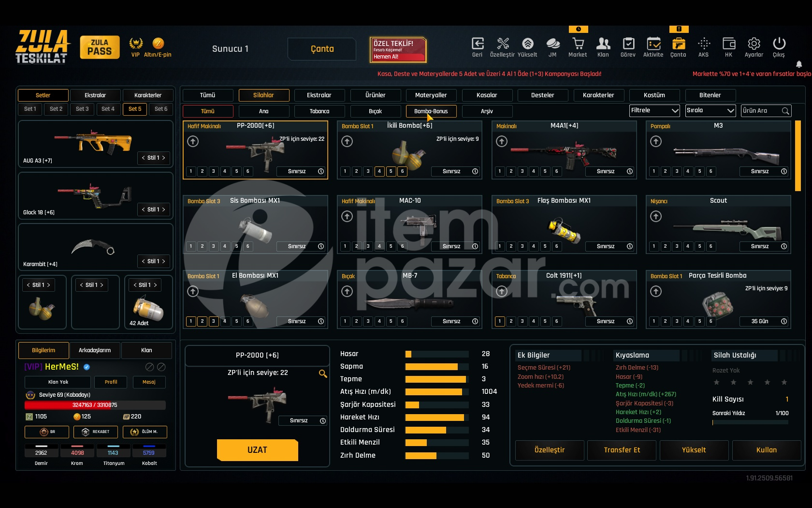Open the Aktivite calendar icon
The image size is (812, 508).
(653, 44)
